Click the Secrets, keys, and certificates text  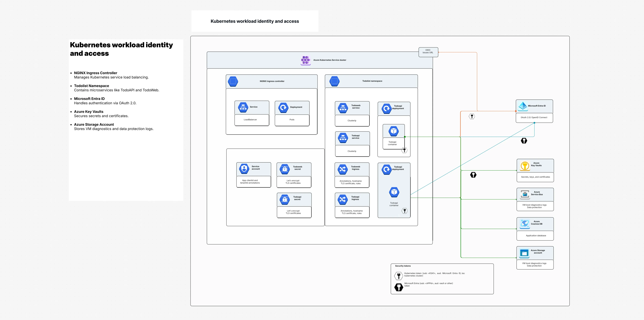[535, 177]
